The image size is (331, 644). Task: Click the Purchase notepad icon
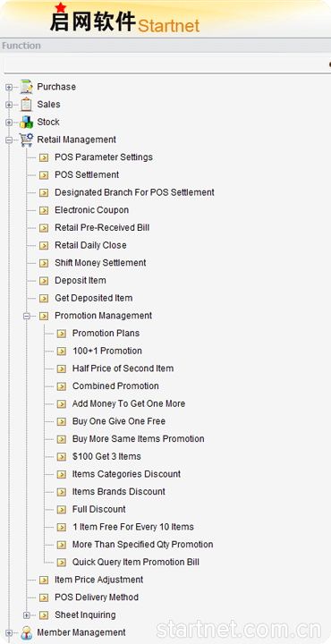26,87
